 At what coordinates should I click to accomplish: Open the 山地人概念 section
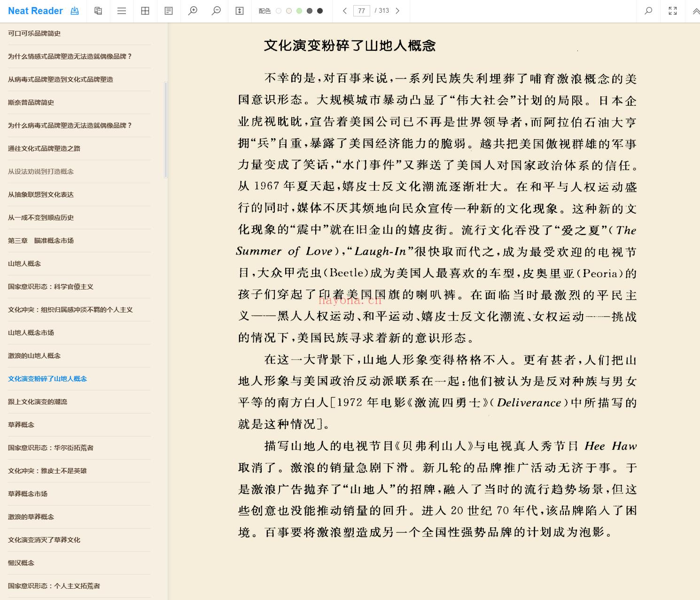pos(24,264)
